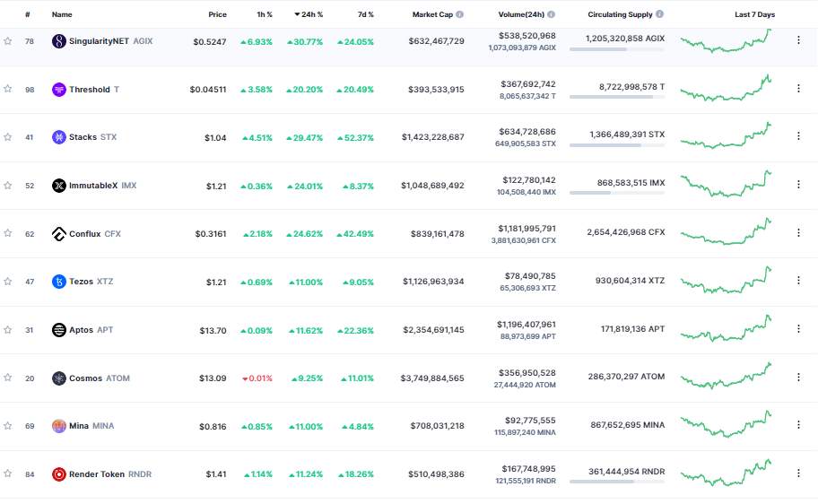Image resolution: width=818 pixels, height=504 pixels.
Task: Sort by Market Cap header text
Action: 432,14
